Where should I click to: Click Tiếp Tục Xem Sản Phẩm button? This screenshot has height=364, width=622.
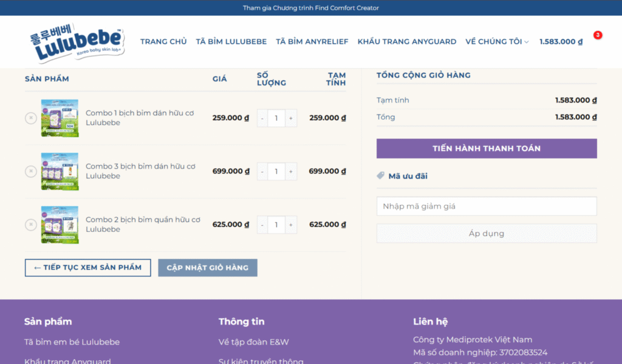pyautogui.click(x=87, y=268)
